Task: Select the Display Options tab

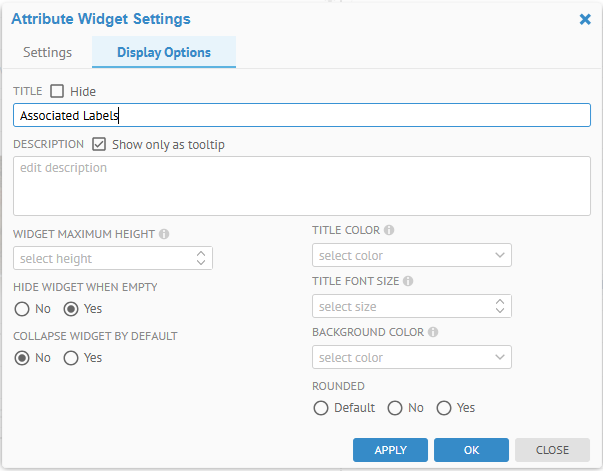Action: point(164,52)
